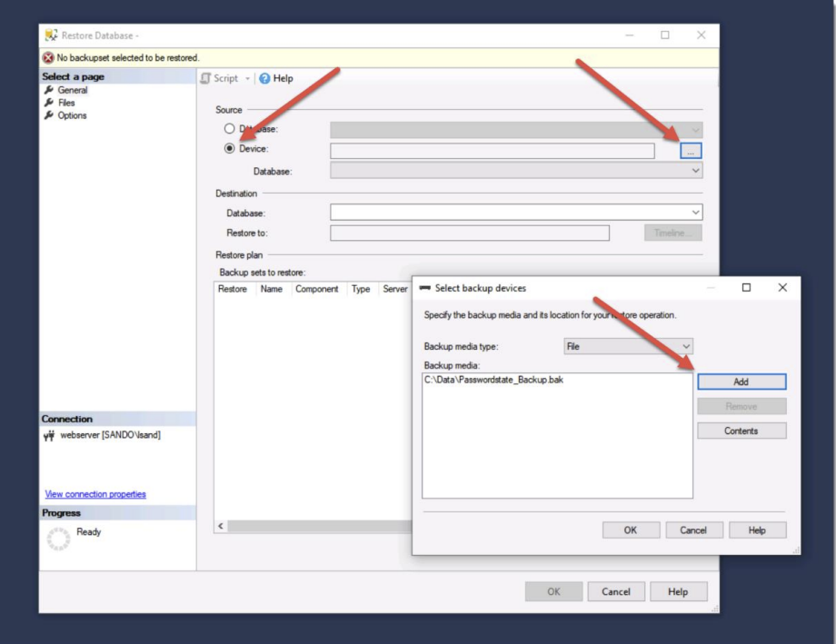The height and width of the screenshot is (644, 836).
Task: Click the Select backup devices title icon
Action: tap(425, 288)
